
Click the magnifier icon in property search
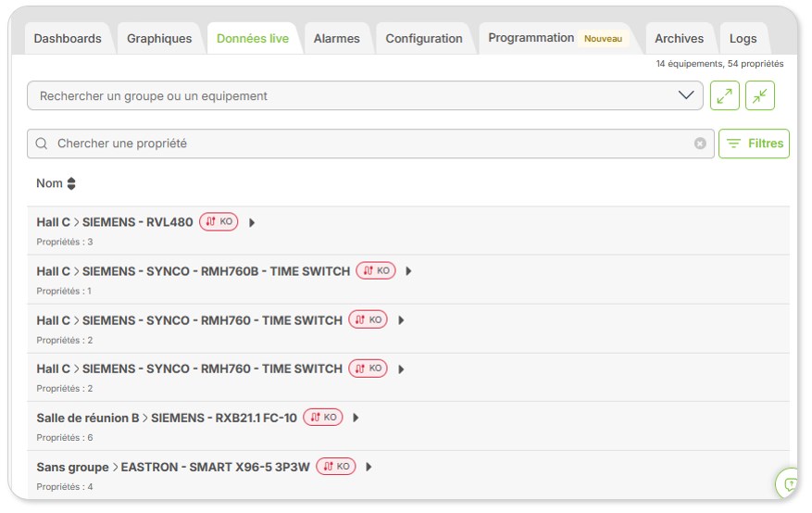[x=42, y=144]
